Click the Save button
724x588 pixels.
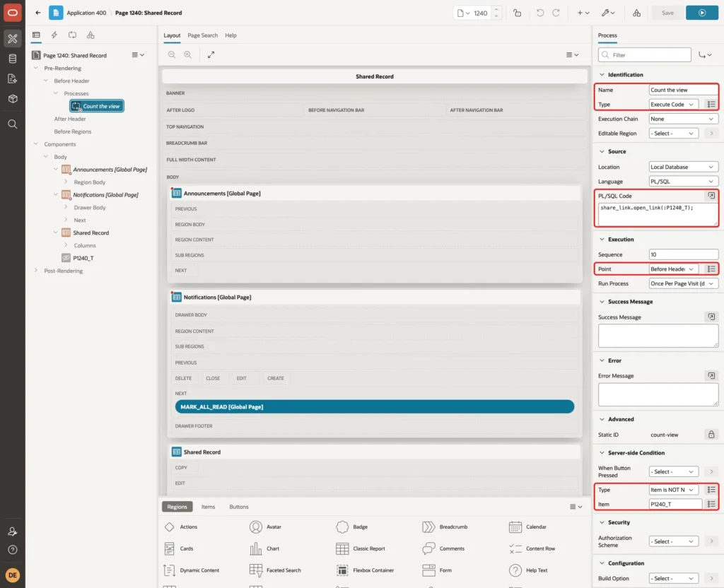tap(667, 13)
